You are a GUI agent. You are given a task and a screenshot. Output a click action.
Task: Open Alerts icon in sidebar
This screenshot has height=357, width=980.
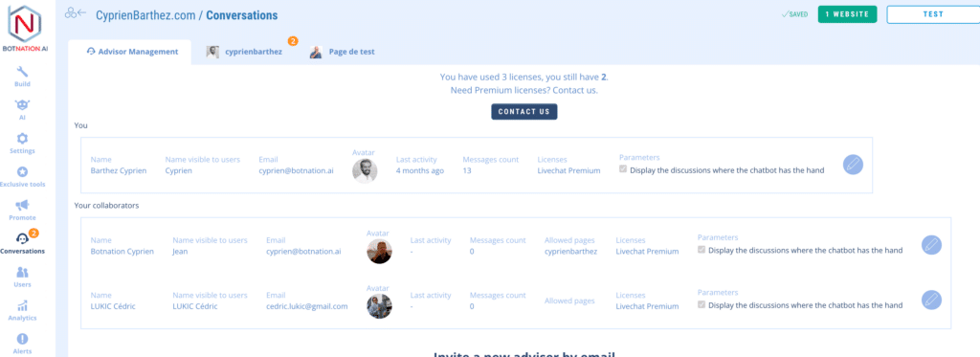[x=23, y=340]
